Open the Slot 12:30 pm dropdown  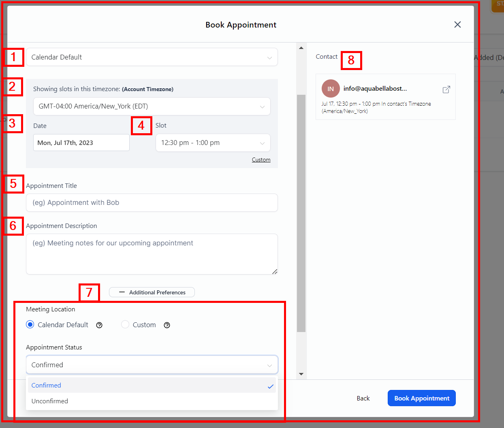click(213, 143)
